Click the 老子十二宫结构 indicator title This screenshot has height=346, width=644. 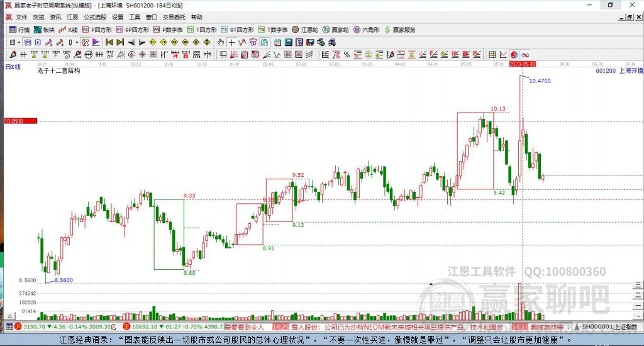[x=58, y=70]
